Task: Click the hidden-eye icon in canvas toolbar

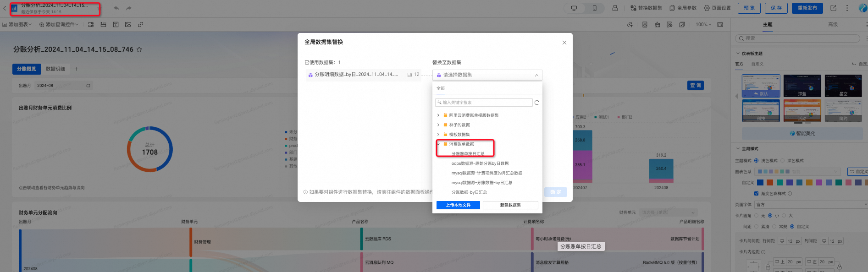Action: click(x=669, y=25)
